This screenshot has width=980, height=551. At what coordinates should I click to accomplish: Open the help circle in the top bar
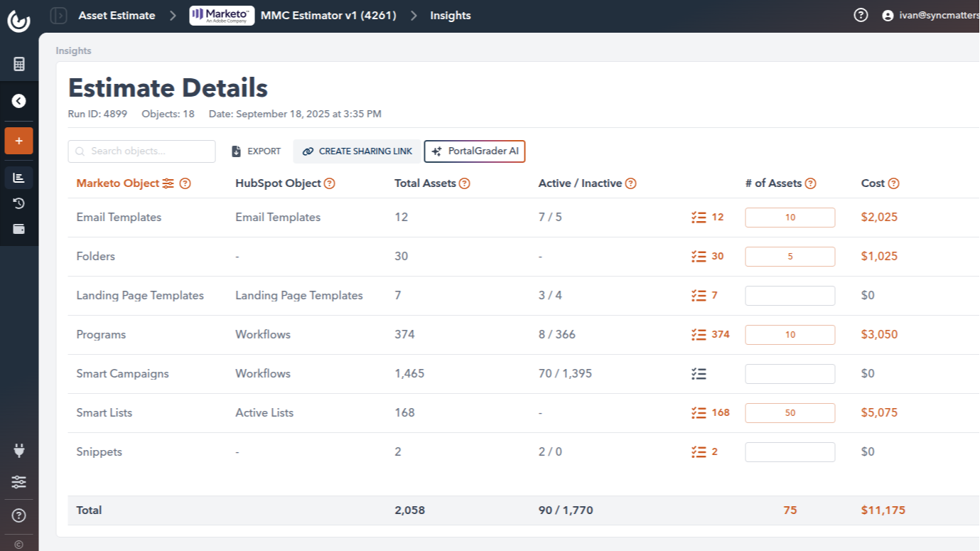coord(861,14)
